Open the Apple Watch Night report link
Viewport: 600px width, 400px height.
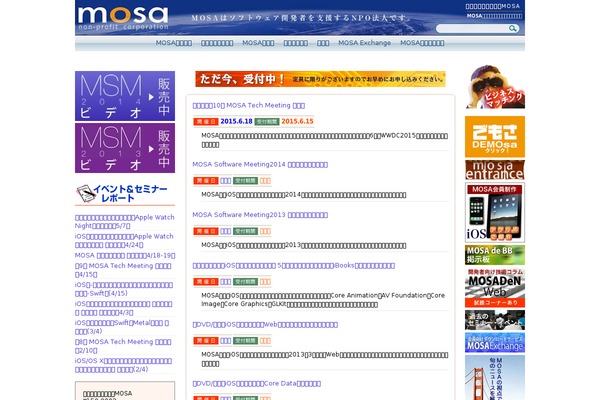125,221
